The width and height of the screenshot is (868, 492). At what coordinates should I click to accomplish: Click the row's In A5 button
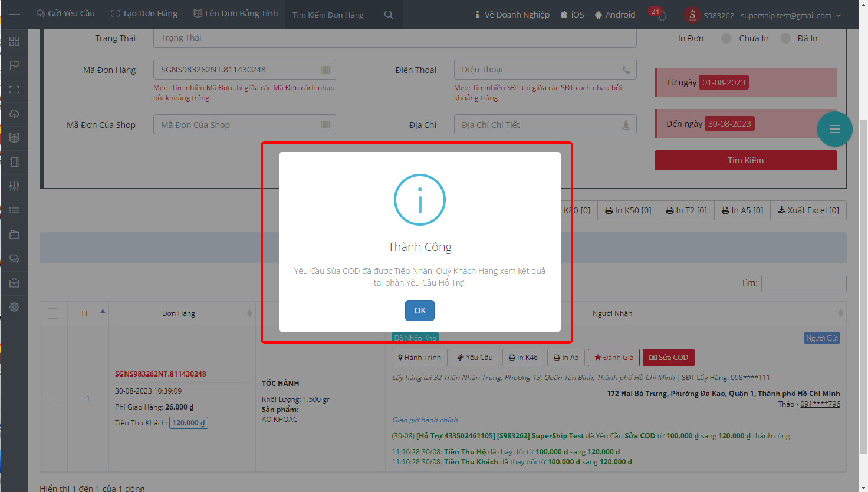click(565, 358)
